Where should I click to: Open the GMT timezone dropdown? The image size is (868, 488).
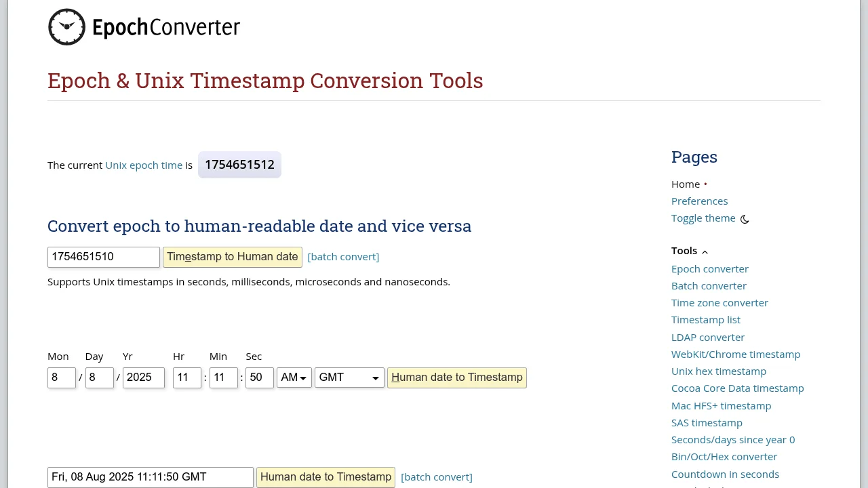[x=349, y=378]
